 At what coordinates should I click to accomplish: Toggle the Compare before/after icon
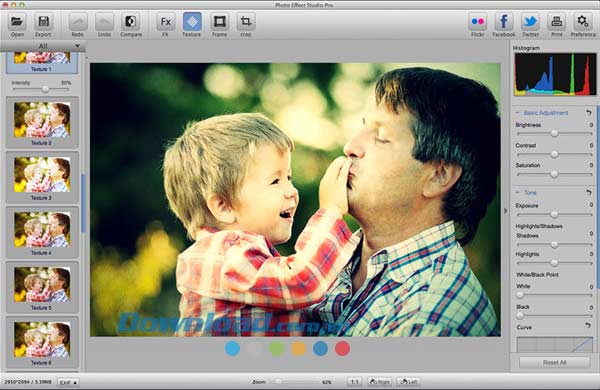pos(130,22)
